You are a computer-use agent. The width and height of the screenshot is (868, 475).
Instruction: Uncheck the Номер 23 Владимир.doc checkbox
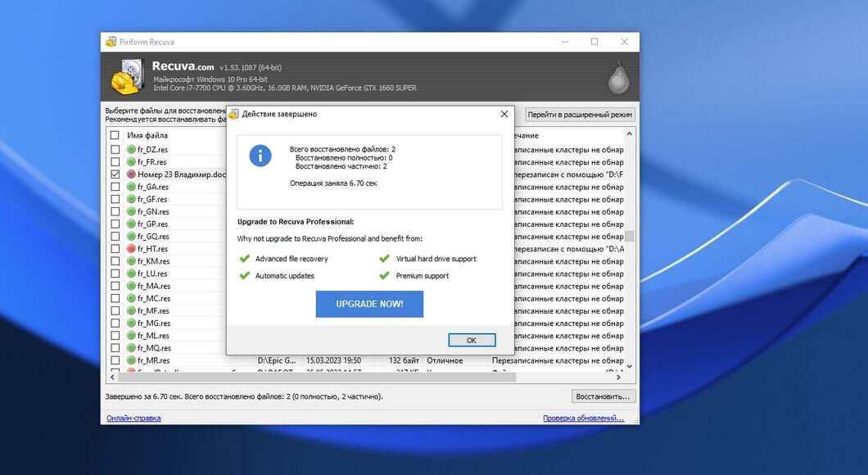(x=115, y=174)
